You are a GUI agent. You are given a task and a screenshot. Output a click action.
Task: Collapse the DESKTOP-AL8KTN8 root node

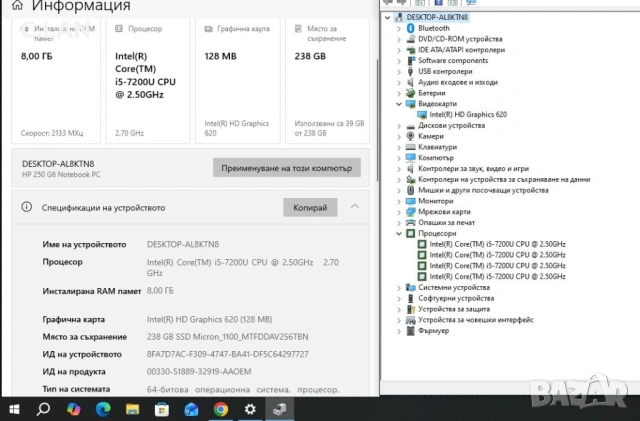click(387, 18)
